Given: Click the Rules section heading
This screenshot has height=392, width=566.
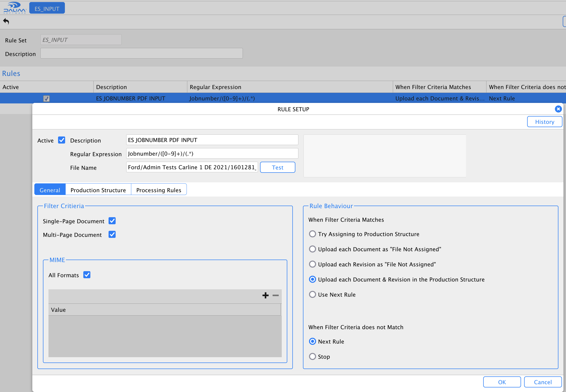Looking at the screenshot, I should tap(11, 73).
